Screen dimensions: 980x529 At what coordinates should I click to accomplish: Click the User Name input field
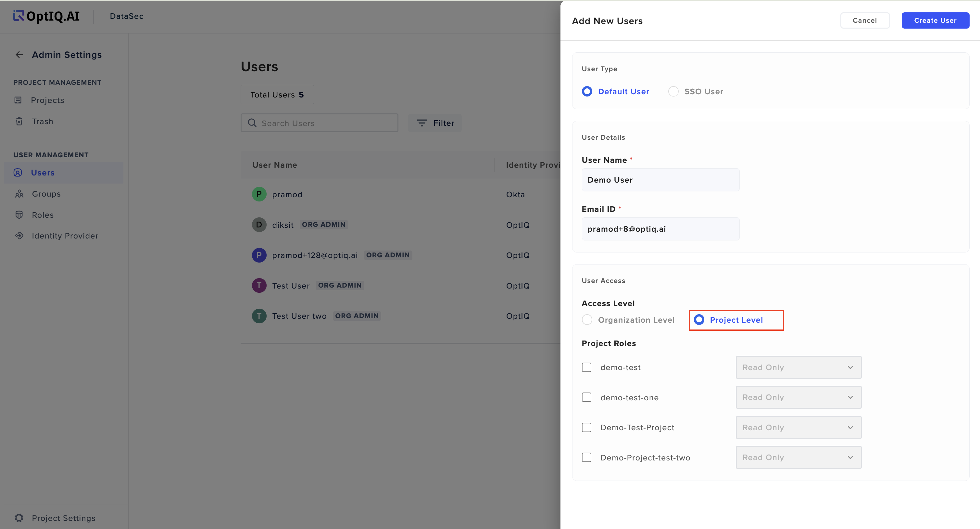pyautogui.click(x=660, y=180)
